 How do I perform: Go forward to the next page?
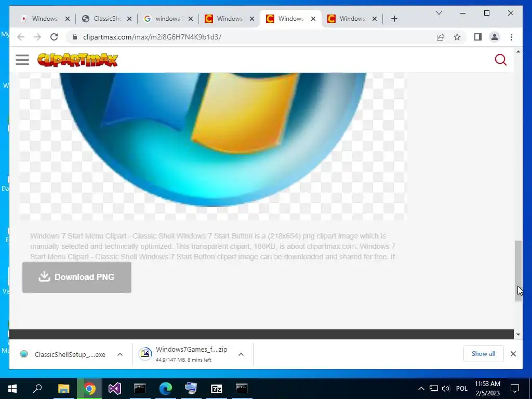coord(37,37)
